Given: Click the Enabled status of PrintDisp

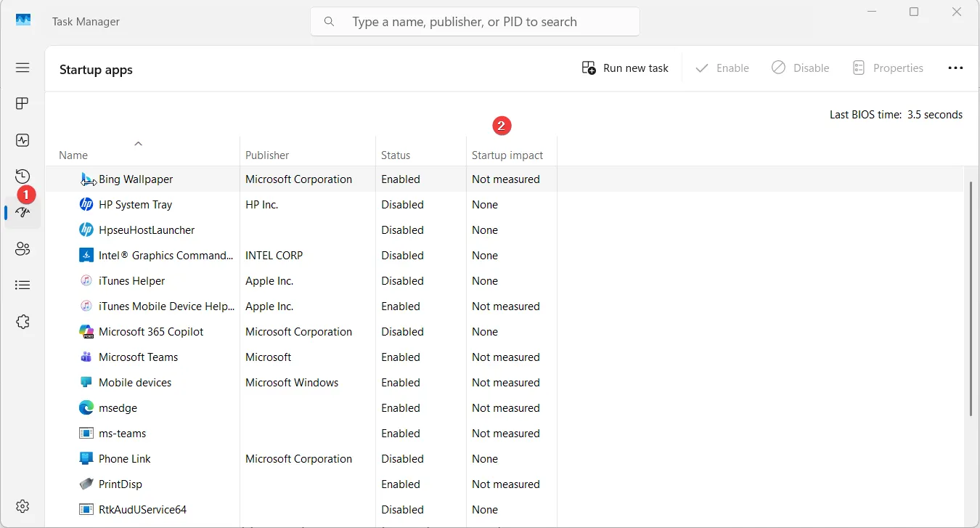Looking at the screenshot, I should 401,484.
